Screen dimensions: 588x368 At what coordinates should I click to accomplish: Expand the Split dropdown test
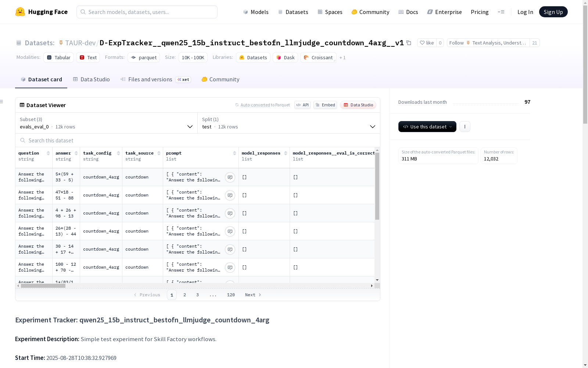click(289, 123)
